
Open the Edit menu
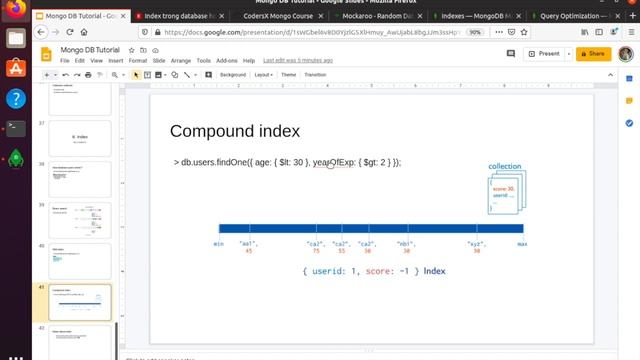coord(80,60)
